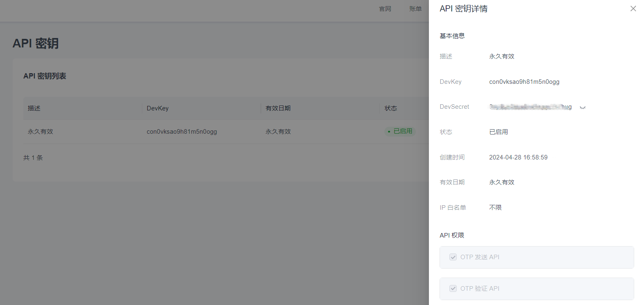Select the blurred DevSecret value
644x305 pixels.
[x=530, y=107]
